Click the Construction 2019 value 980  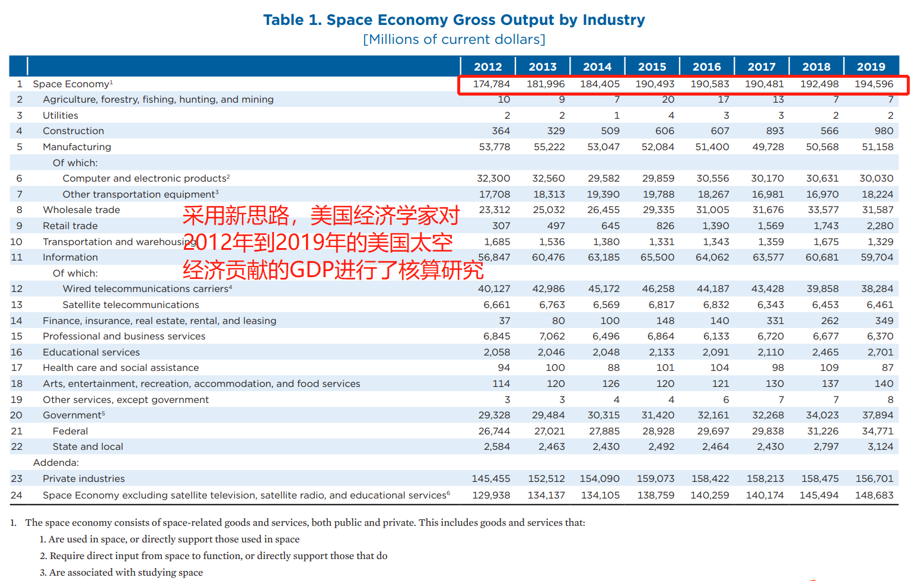point(884,131)
